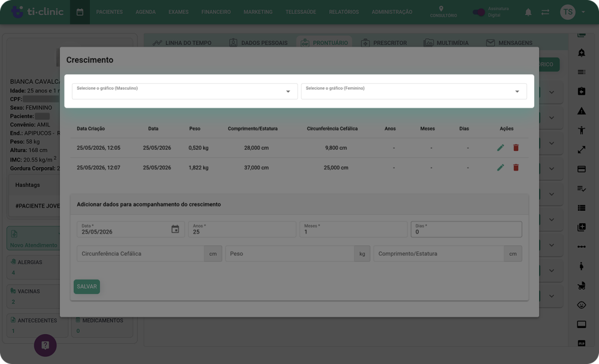Screen dimensions: 599x364
Task: Click the diagonal expand arrows icon in sidebar
Action: (582, 150)
